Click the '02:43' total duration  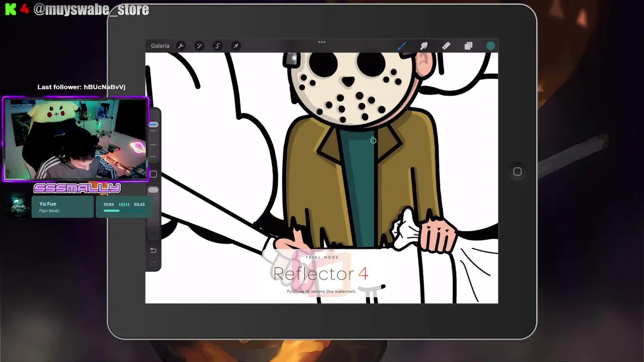click(x=139, y=204)
